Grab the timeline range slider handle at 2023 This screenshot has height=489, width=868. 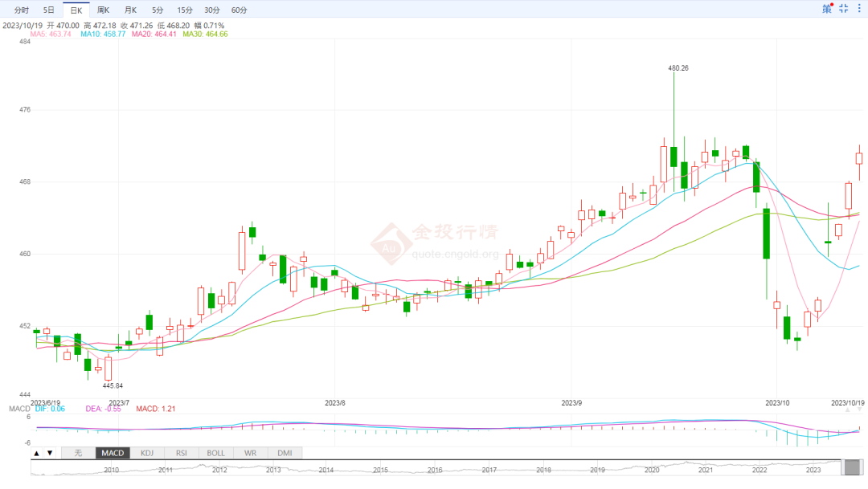[853, 467]
